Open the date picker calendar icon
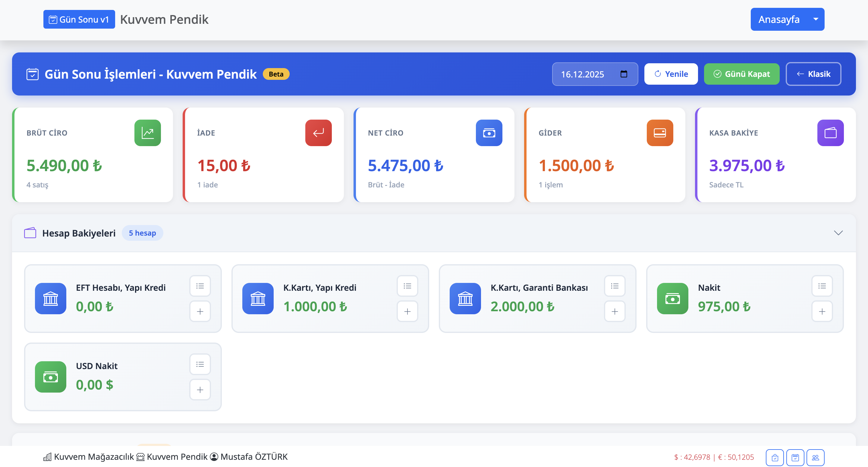Image resolution: width=868 pixels, height=467 pixels. click(x=623, y=74)
